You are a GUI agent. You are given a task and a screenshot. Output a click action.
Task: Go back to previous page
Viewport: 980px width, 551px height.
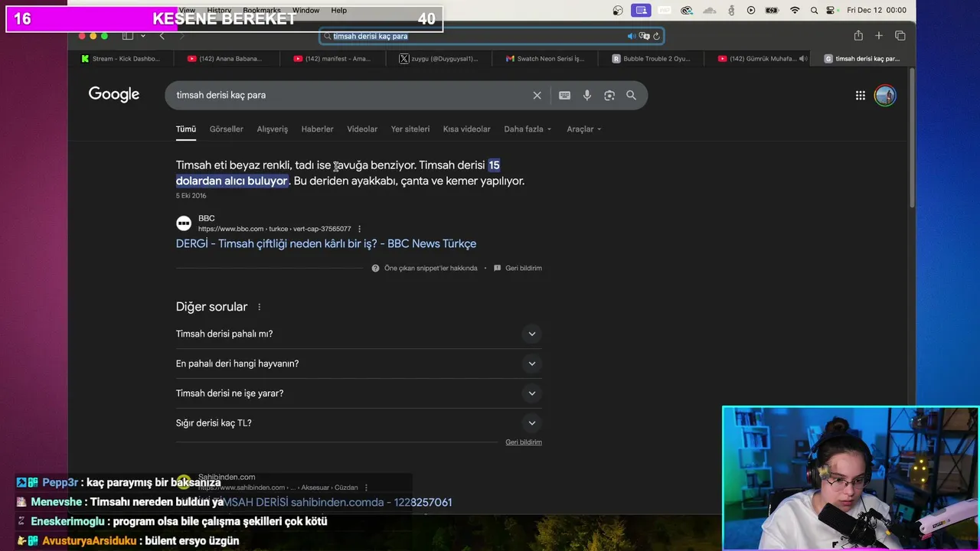tap(162, 36)
